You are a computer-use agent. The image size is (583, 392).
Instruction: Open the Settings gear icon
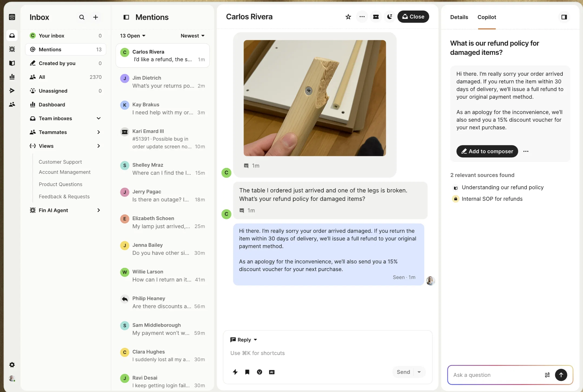pos(12,365)
